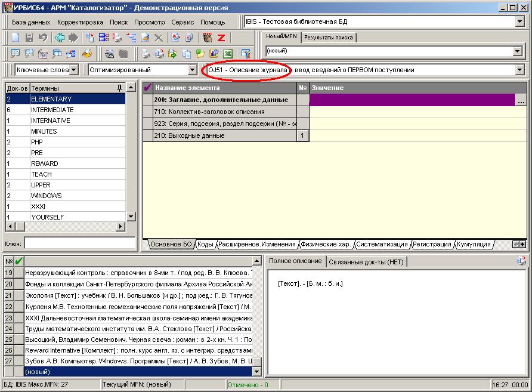
Task: Switch to Результаты поиска tab
Action: point(328,38)
